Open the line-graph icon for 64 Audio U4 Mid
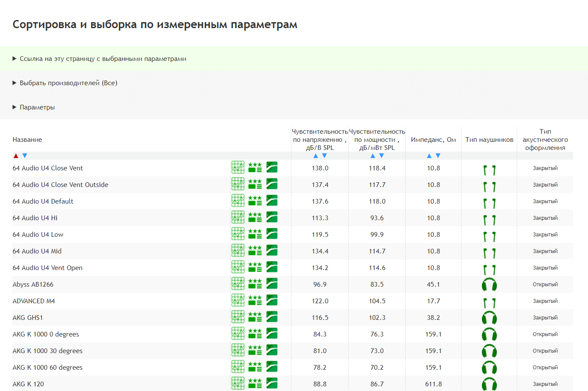 238,250
